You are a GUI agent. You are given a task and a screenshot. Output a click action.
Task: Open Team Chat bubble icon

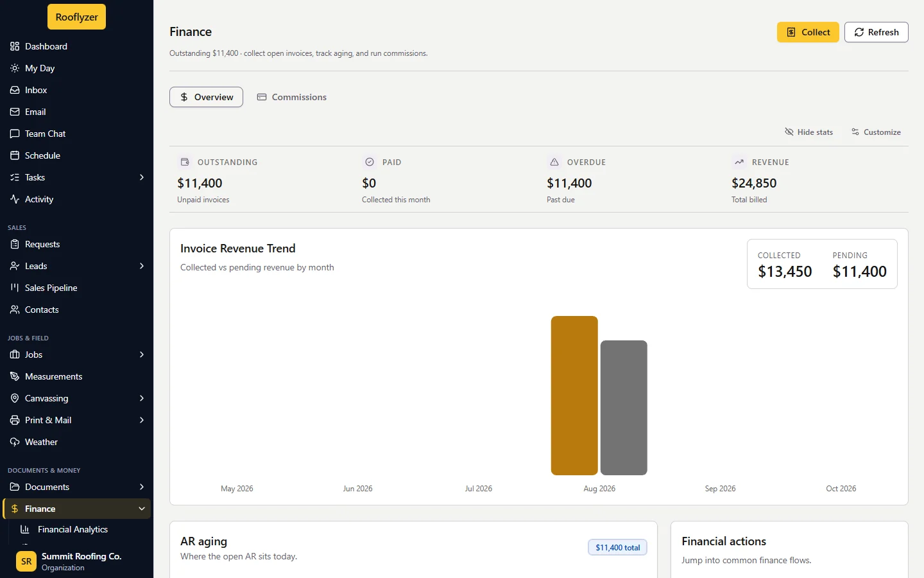click(15, 134)
